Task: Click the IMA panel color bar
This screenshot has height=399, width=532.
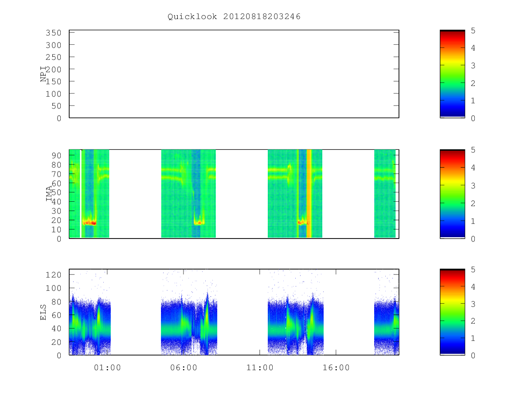Action: (x=452, y=194)
